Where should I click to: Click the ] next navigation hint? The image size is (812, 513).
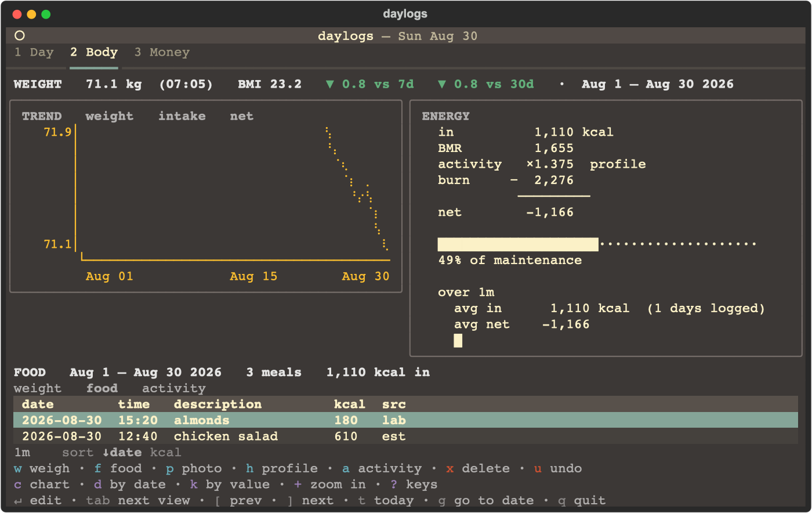310,500
